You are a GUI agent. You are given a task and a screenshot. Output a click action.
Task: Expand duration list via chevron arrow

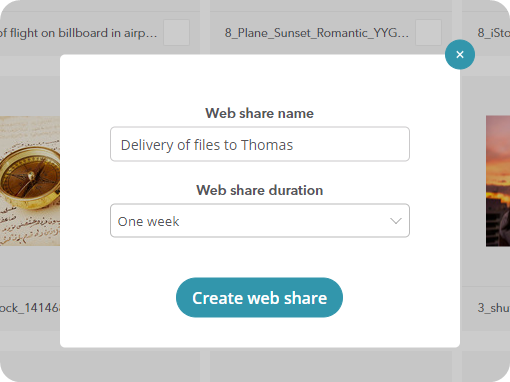(396, 221)
